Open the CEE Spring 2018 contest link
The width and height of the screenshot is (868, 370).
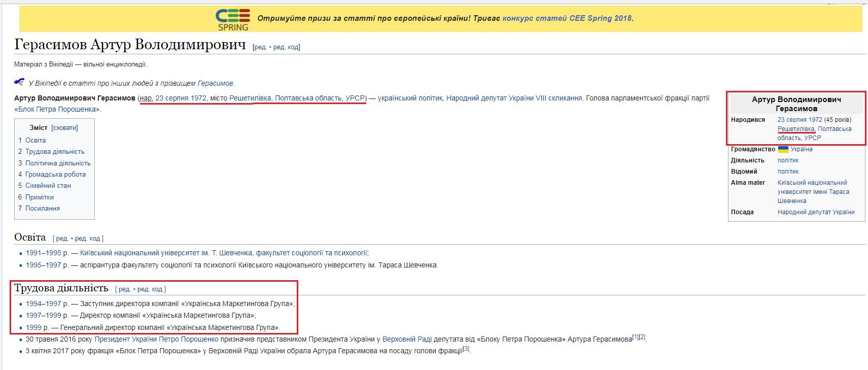click(x=567, y=18)
